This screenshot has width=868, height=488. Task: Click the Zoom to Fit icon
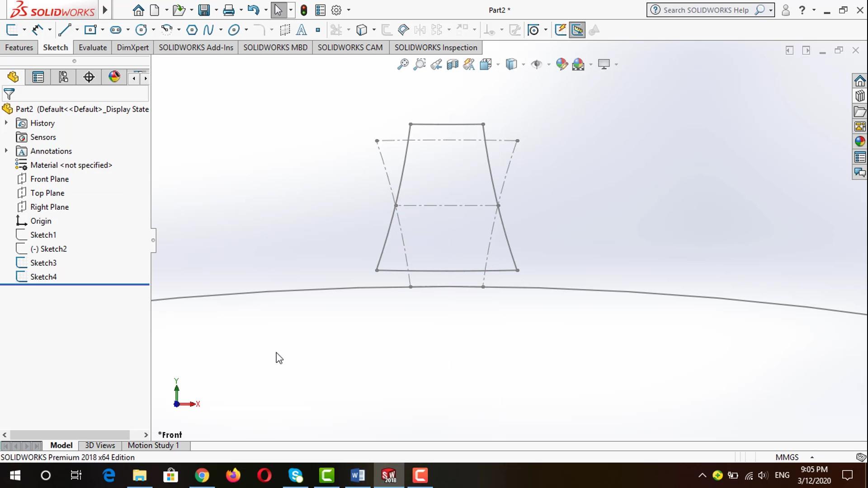click(x=402, y=64)
